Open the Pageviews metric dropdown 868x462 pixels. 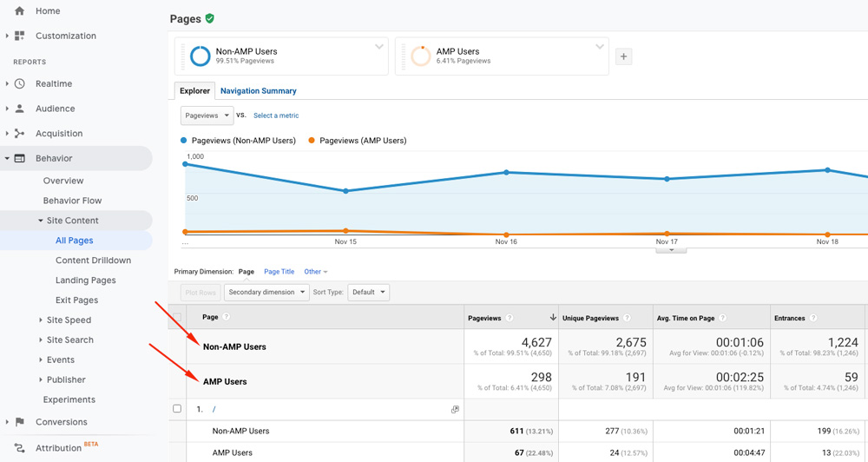click(x=207, y=115)
